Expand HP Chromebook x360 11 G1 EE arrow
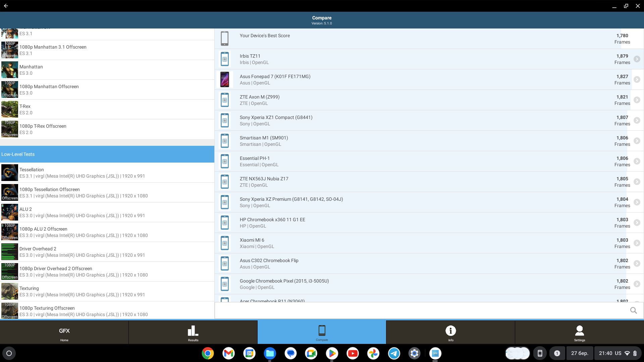This screenshot has width=644, height=362. [637, 223]
